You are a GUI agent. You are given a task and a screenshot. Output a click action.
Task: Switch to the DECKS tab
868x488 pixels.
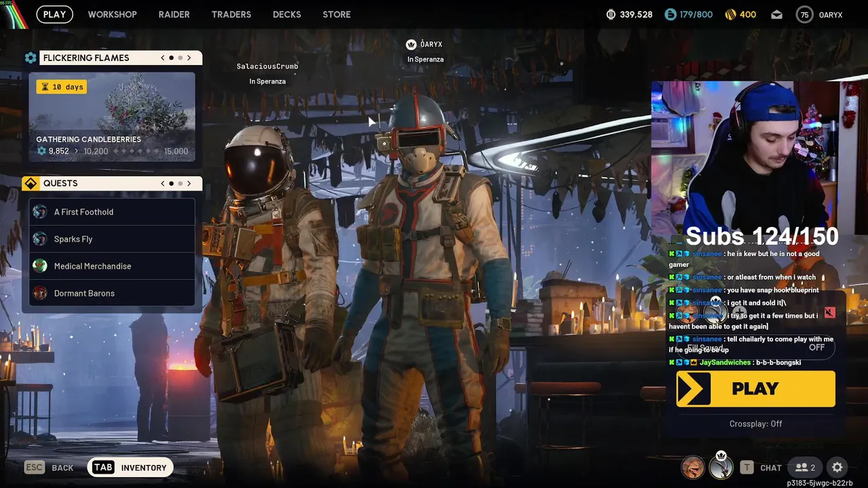pos(287,14)
